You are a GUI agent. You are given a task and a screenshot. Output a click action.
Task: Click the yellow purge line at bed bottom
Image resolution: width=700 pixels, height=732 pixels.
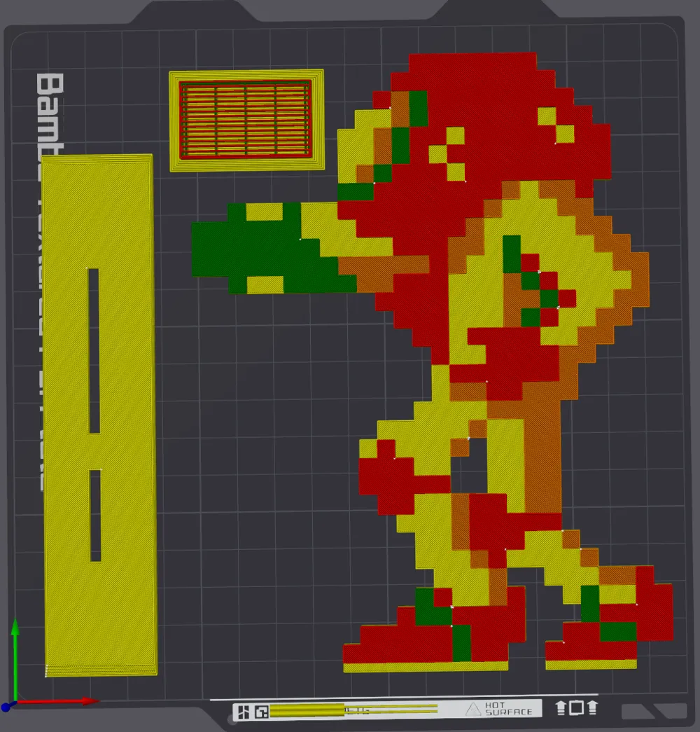coord(353,710)
